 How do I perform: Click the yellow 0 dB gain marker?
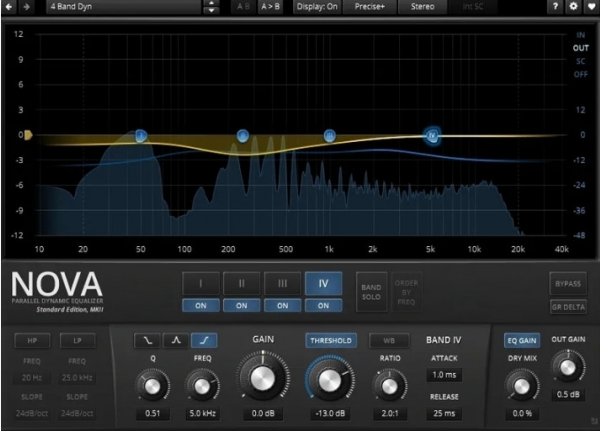point(28,135)
